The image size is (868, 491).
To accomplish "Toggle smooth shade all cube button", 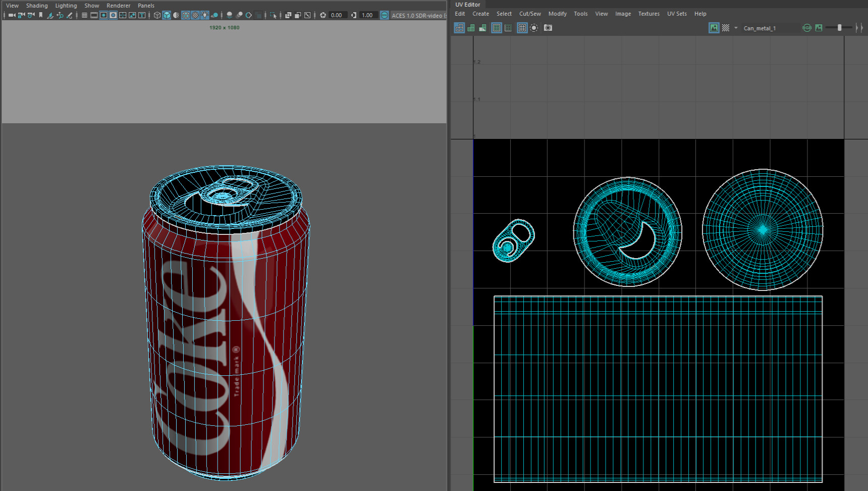I will 167,15.
